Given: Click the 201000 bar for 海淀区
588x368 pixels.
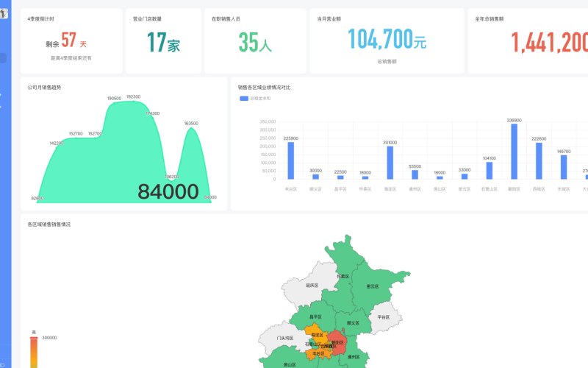Looking at the screenshot, I should (390, 163).
